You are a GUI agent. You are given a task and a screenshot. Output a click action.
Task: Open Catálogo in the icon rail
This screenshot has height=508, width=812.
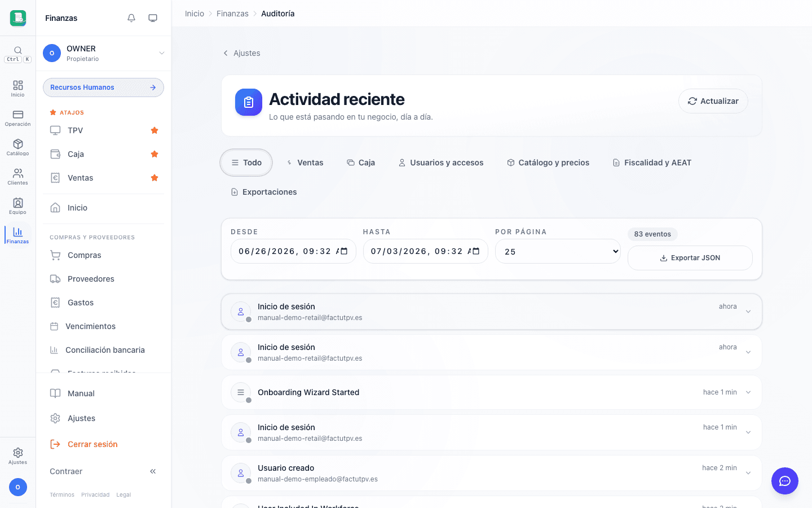[17, 147]
